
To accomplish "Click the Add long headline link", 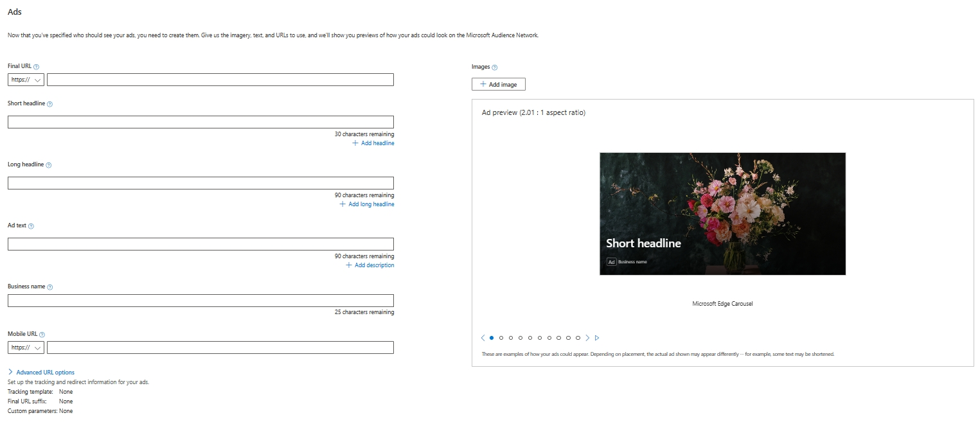I will [x=367, y=204].
